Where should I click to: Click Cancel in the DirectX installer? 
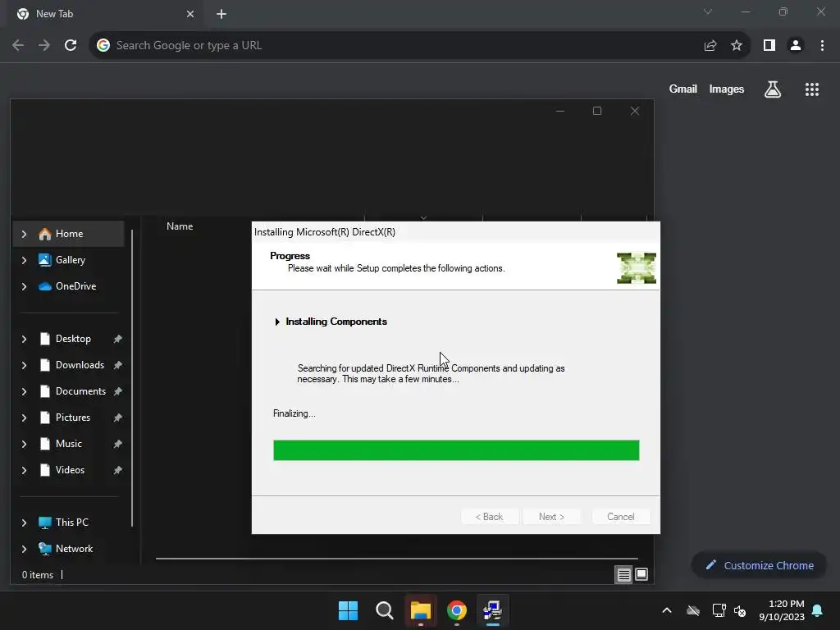pyautogui.click(x=620, y=517)
